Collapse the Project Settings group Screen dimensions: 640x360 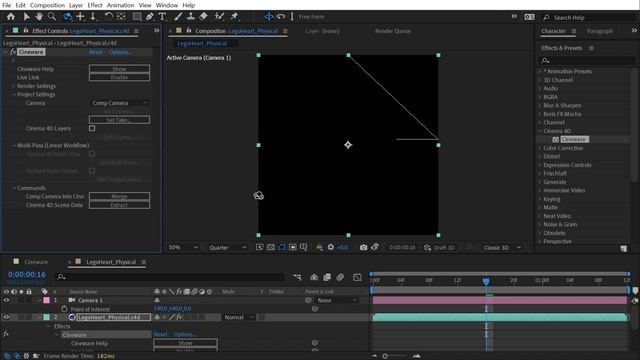click(x=14, y=94)
